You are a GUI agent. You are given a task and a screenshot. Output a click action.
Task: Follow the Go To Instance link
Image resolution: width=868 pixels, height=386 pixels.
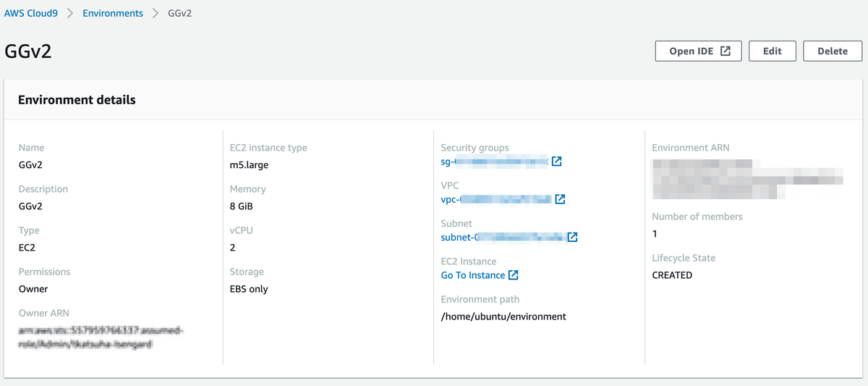[473, 275]
